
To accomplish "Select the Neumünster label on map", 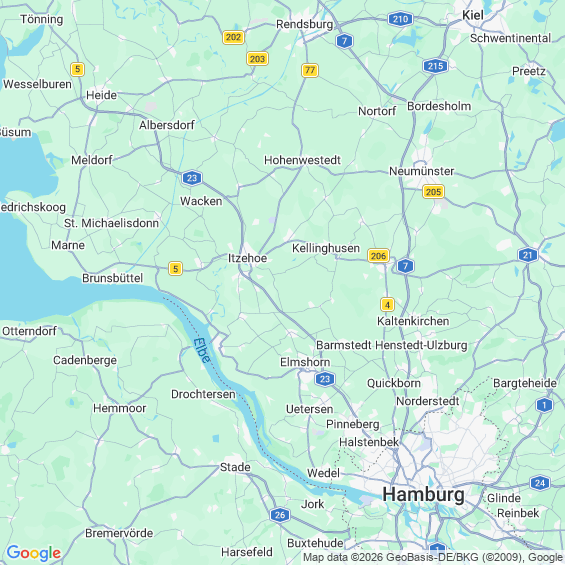I will click(421, 171).
